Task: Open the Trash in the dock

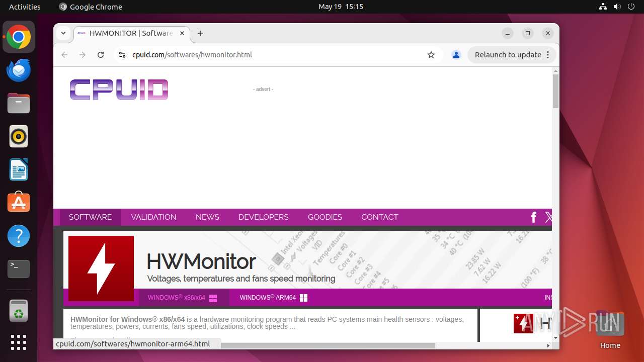Action: click(x=19, y=311)
